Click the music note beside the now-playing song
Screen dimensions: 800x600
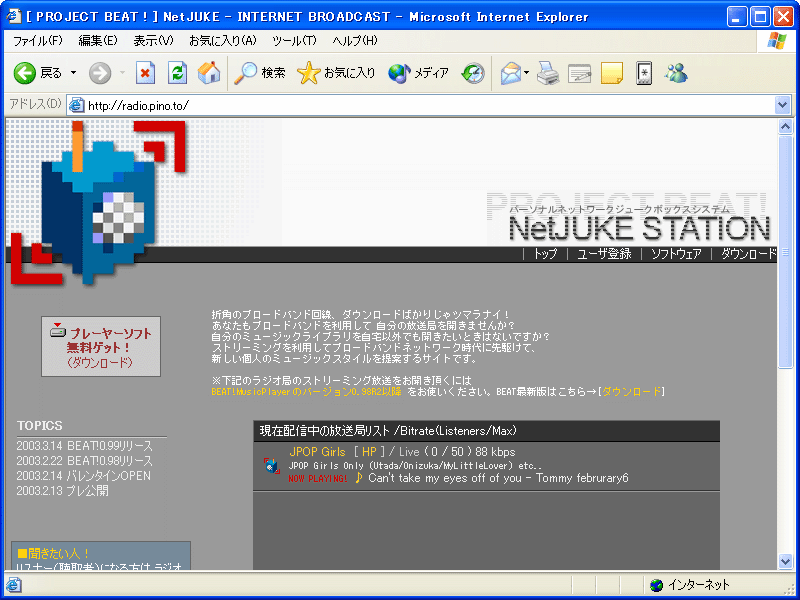pos(358,478)
